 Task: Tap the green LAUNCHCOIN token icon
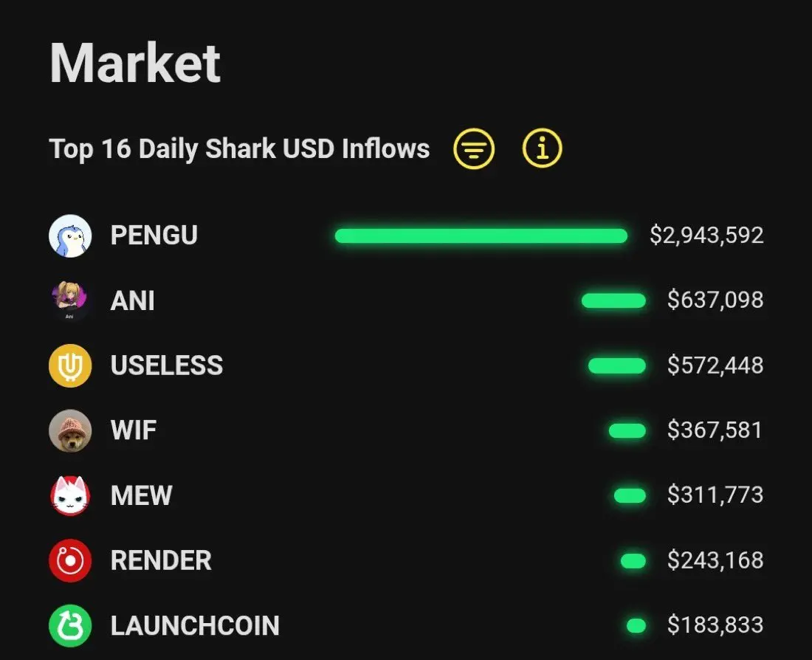tap(70, 626)
